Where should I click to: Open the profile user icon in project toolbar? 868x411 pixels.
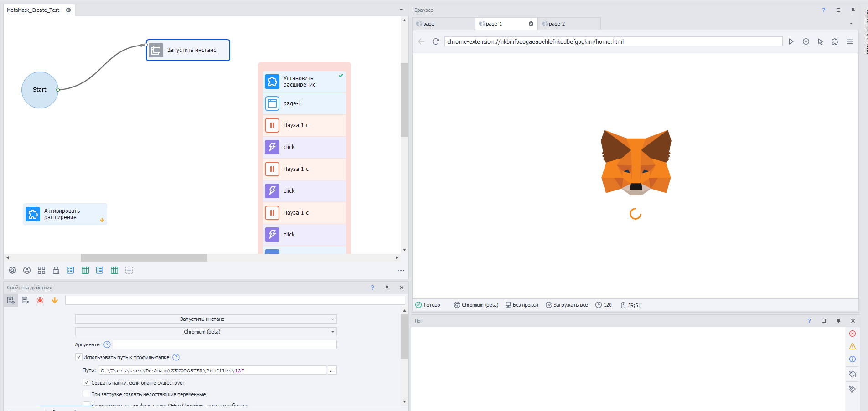click(27, 270)
